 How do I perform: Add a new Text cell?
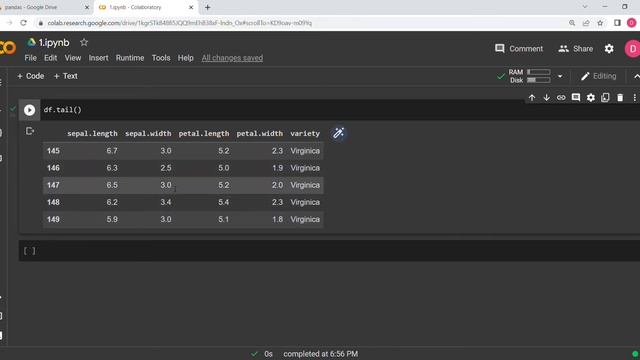coord(65,76)
